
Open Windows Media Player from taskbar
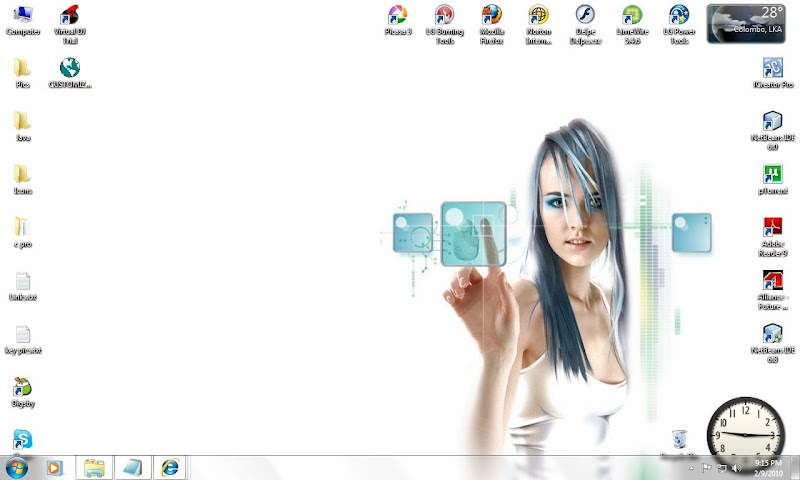pos(55,468)
